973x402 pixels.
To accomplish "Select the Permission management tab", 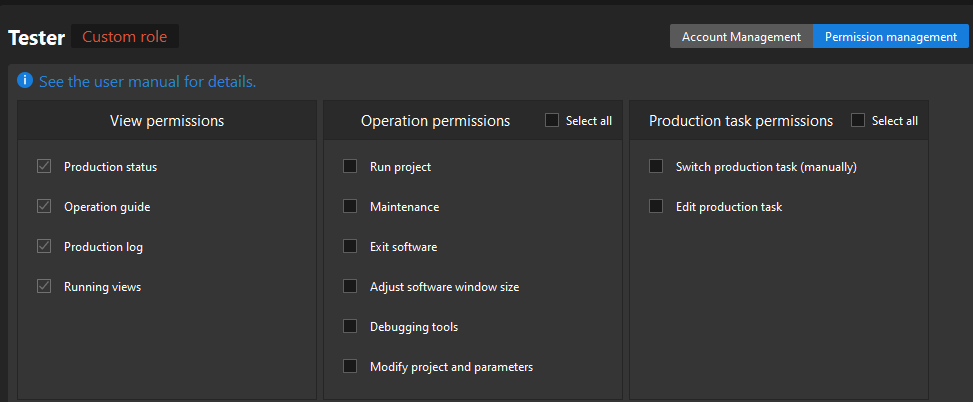I will 890,37.
